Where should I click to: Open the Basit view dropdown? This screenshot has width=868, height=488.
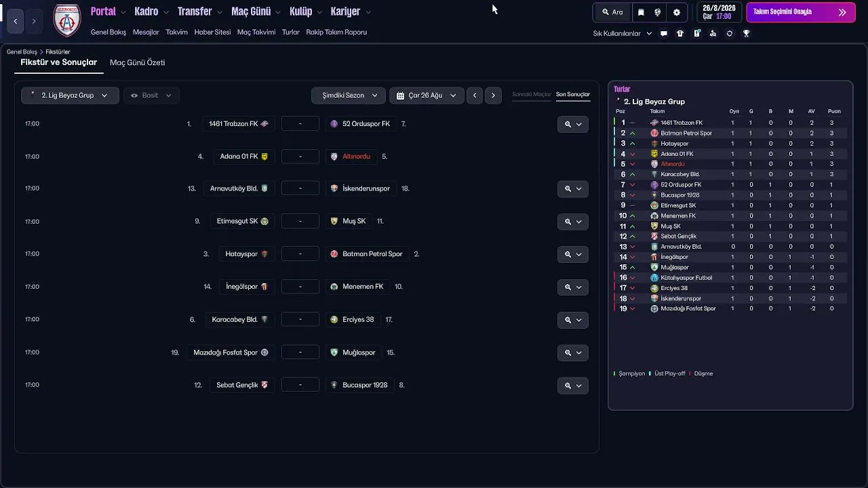(151, 96)
